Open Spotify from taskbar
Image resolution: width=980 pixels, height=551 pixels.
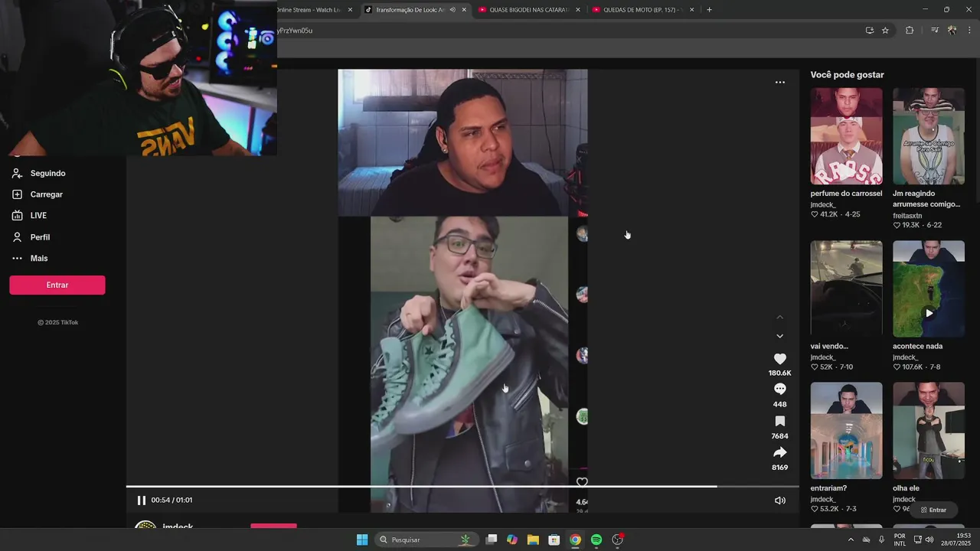coord(596,540)
